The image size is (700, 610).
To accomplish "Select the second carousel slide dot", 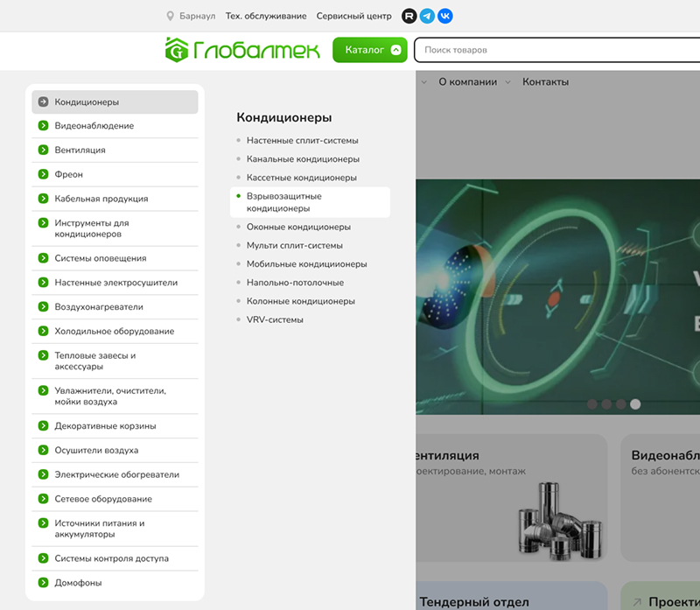I will coord(606,404).
